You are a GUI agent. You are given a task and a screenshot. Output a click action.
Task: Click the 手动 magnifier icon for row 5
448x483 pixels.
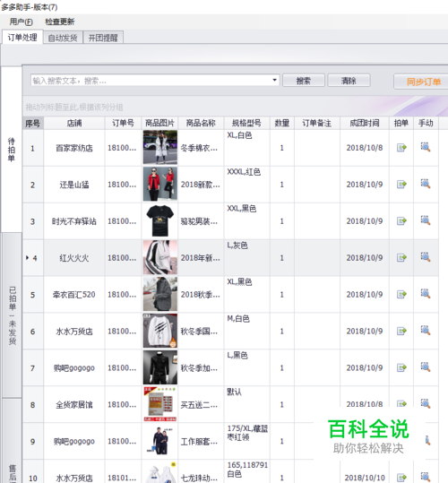[x=426, y=294]
